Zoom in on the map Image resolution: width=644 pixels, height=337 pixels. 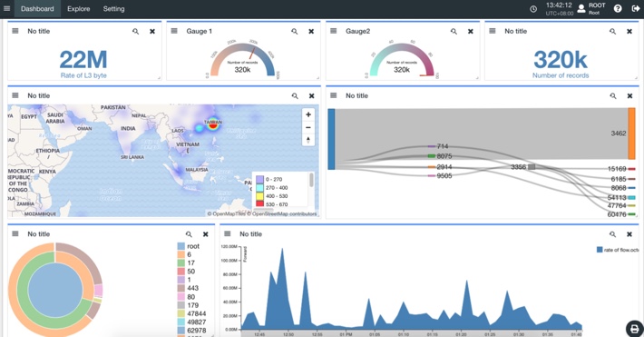pos(308,114)
